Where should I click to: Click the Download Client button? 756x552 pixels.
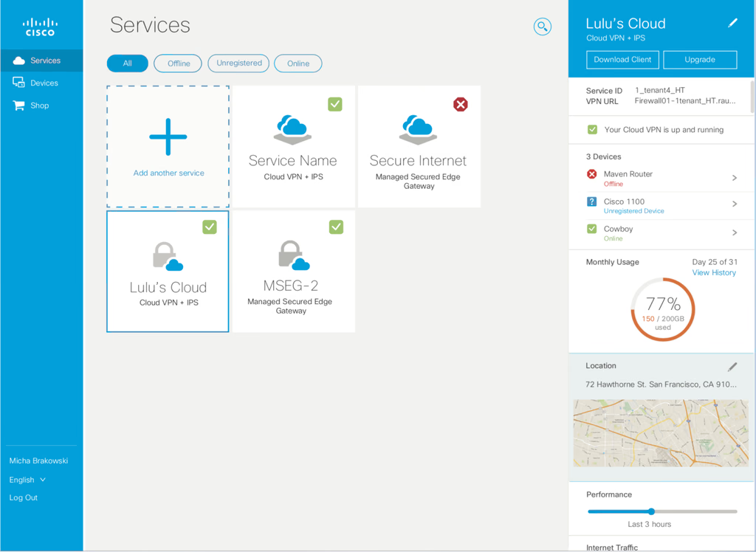click(x=622, y=60)
